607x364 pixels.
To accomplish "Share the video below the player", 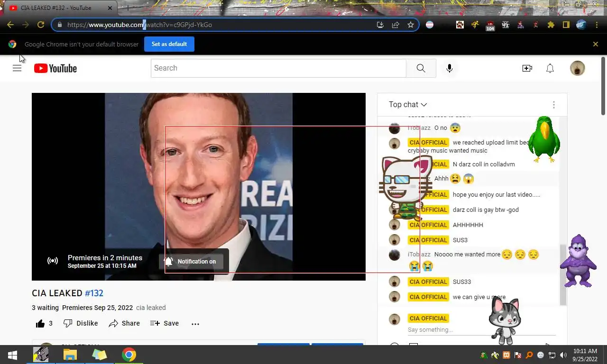I will tap(124, 324).
